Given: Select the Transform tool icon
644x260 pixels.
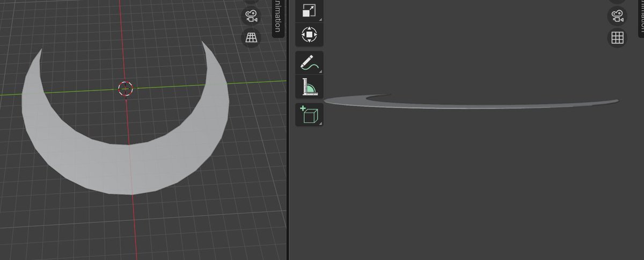Looking at the screenshot, I should [x=309, y=35].
